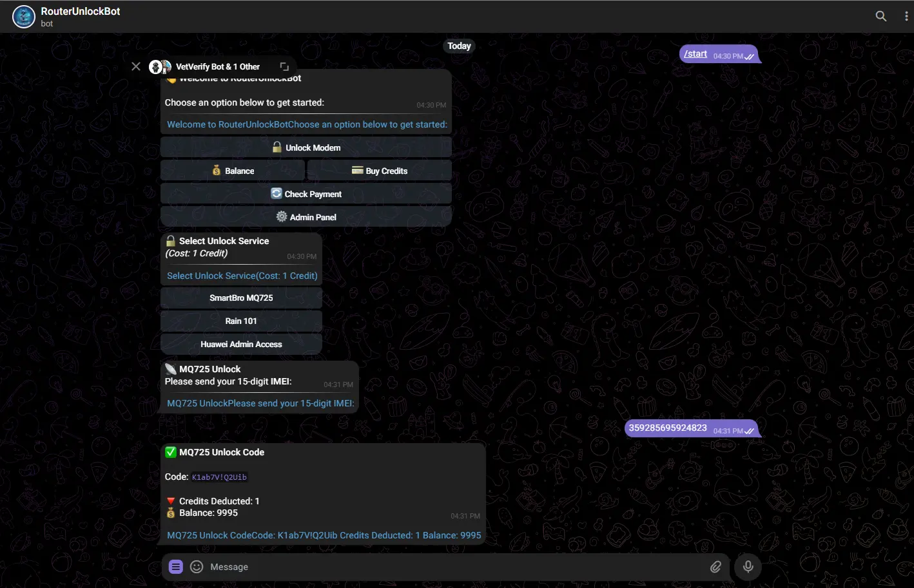Expand the VetVerify Bot & 1 Other window
The width and height of the screenshot is (914, 588).
284,66
